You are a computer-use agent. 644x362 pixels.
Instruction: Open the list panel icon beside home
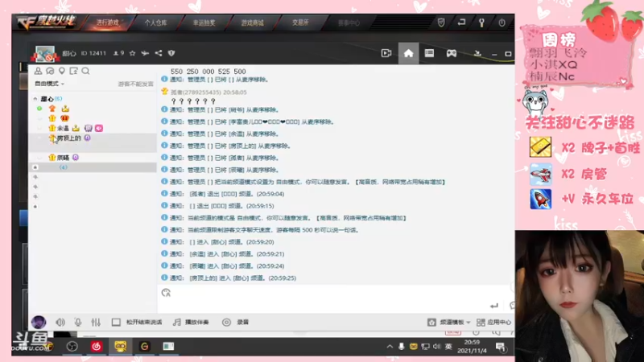click(429, 53)
